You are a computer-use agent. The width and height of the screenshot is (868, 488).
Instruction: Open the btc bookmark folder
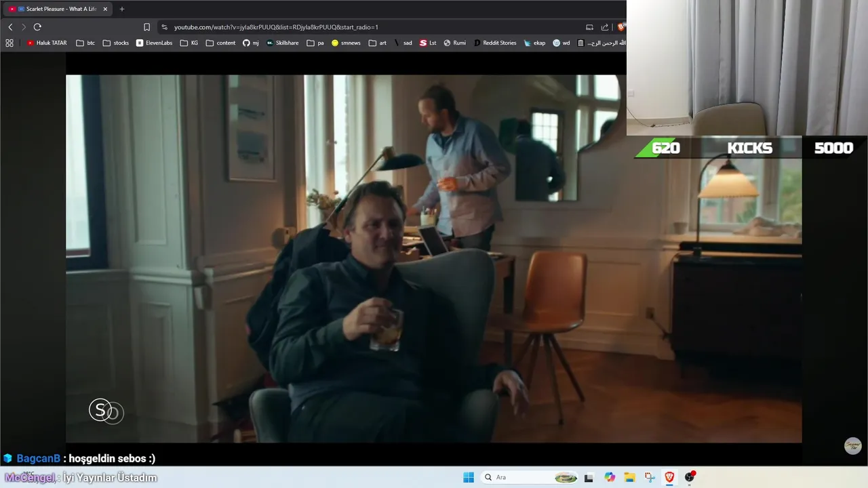point(85,43)
